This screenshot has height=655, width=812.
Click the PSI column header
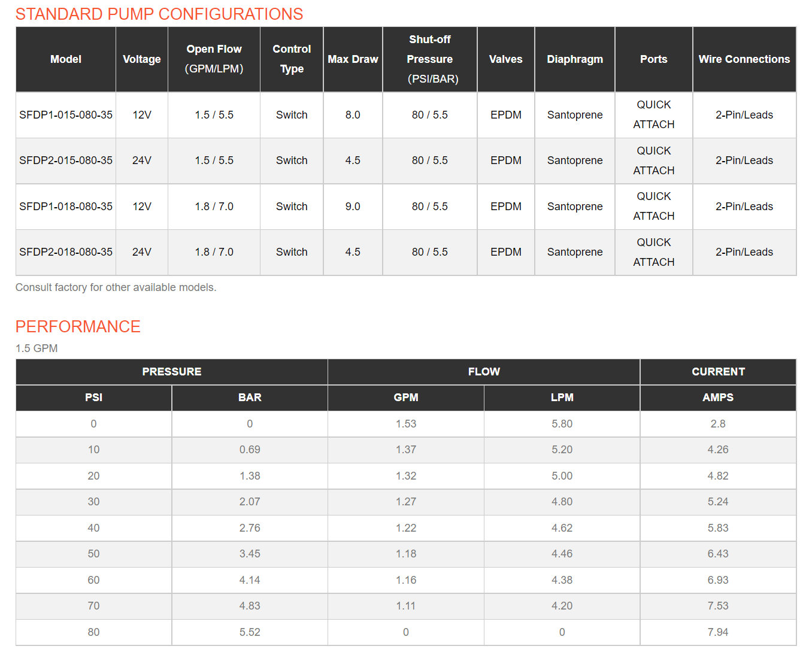[94, 398]
